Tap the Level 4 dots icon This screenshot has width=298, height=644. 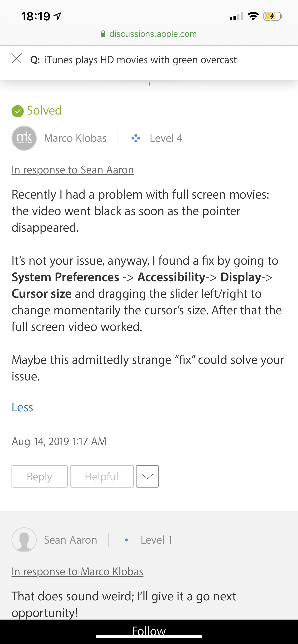136,138
